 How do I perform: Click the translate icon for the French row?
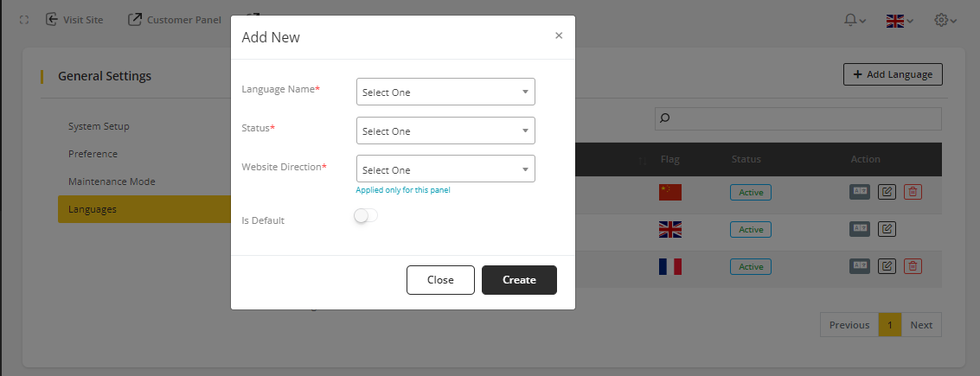859,266
